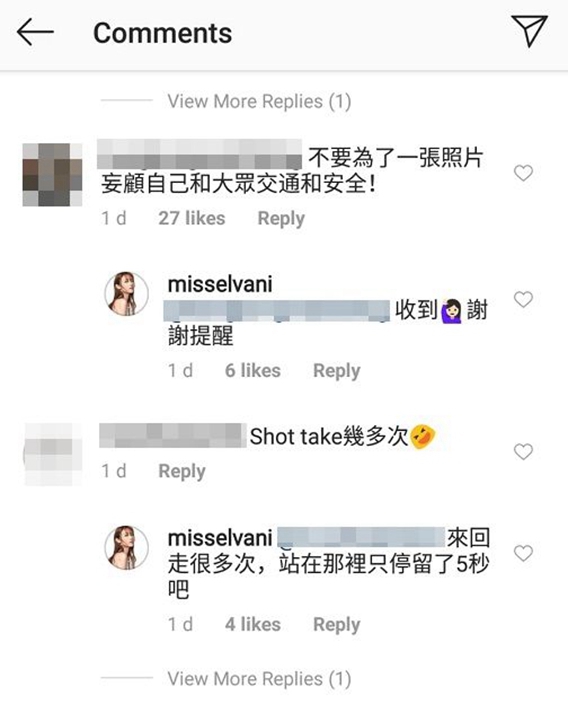This screenshot has height=704, width=568.
Task: Expand top 'View More Replies (1)'
Action: (x=259, y=101)
